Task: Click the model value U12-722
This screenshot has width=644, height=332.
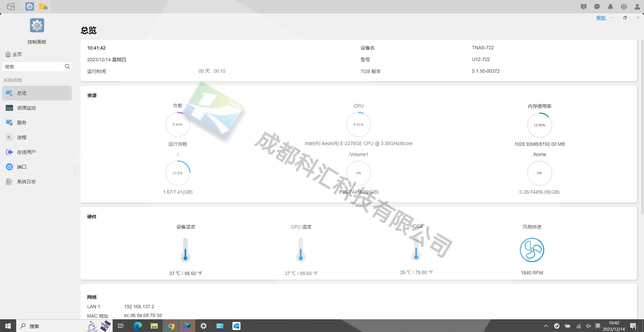Action: tap(481, 59)
